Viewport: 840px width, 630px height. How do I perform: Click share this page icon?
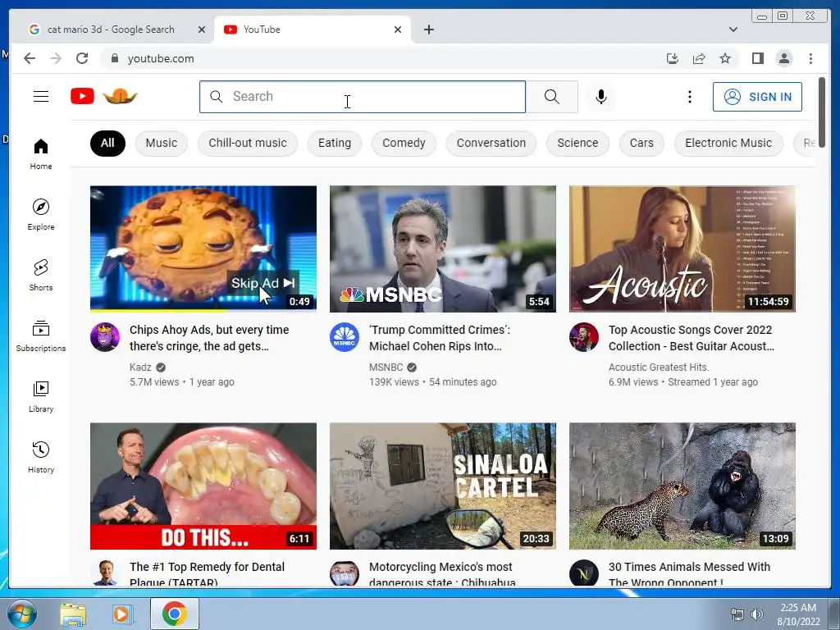[x=699, y=58]
